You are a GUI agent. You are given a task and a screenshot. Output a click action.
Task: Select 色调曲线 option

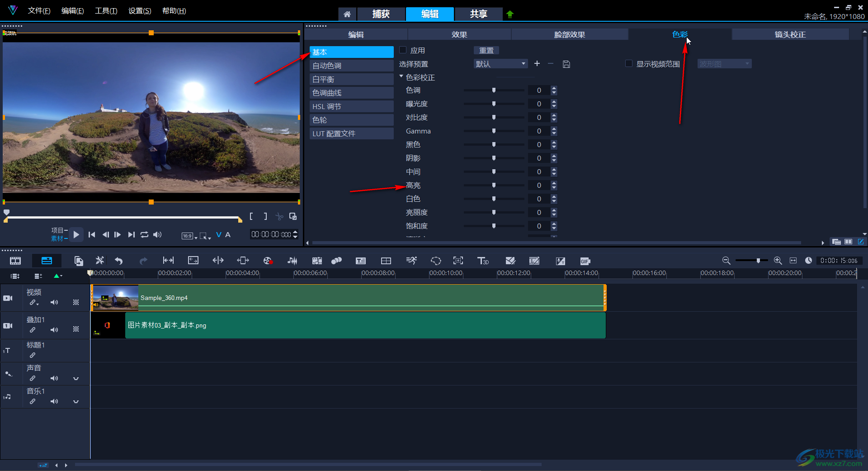(352, 93)
